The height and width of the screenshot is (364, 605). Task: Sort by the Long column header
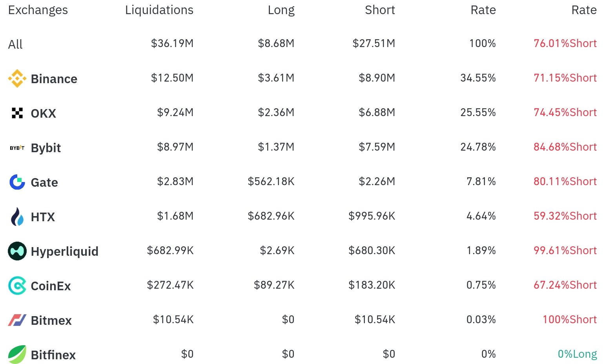coord(281,10)
